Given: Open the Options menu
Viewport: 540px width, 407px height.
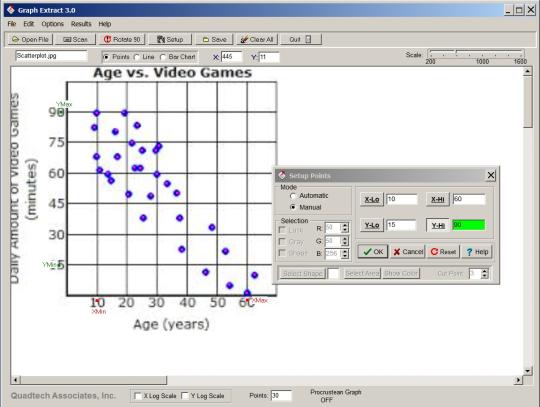Looking at the screenshot, I should click(52, 24).
